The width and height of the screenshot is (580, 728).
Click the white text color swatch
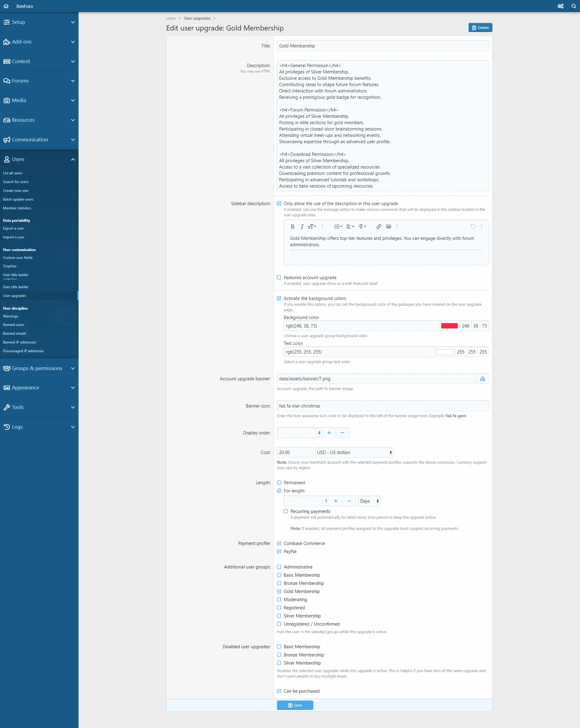coord(444,352)
